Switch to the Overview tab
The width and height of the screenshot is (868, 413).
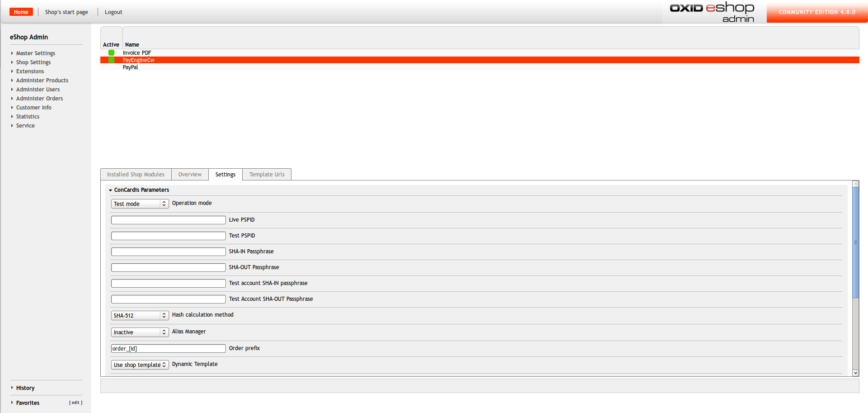190,175
